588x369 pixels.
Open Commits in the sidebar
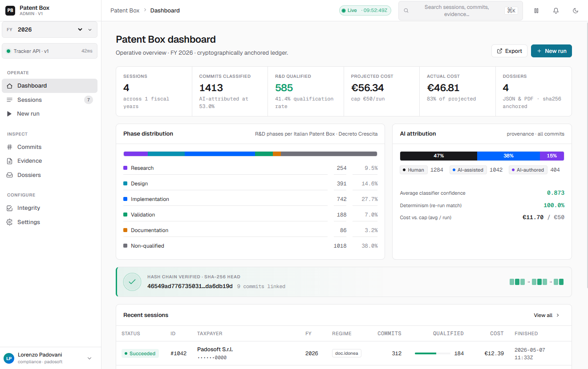click(50, 147)
